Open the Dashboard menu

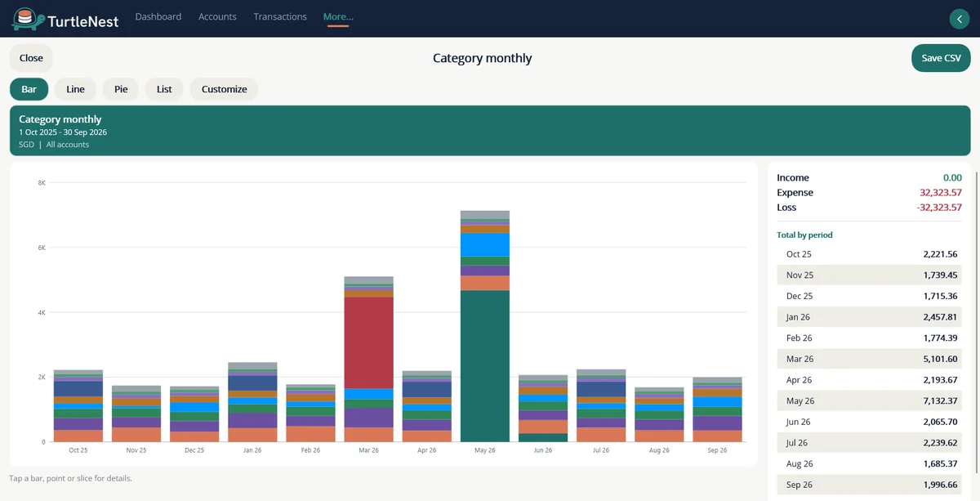click(x=158, y=16)
